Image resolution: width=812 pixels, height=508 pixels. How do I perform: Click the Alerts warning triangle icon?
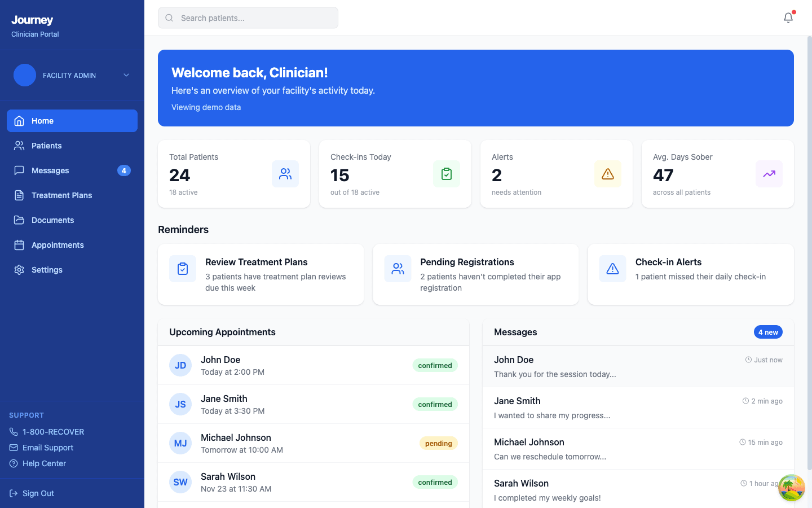tap(607, 174)
